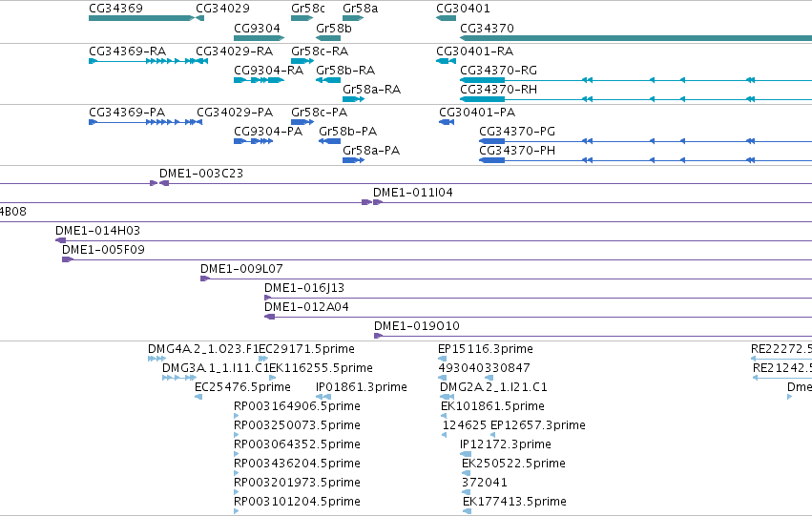Select clone DME1-009L07

506,279
